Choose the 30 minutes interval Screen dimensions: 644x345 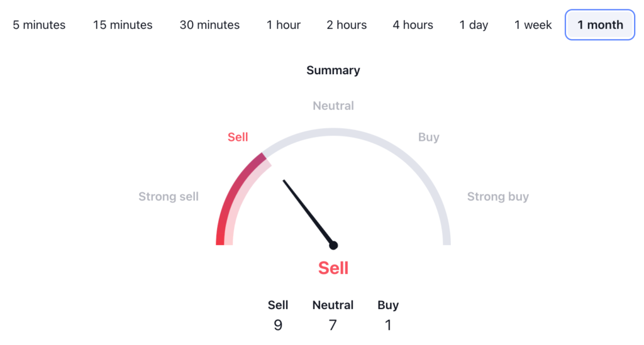click(x=209, y=25)
